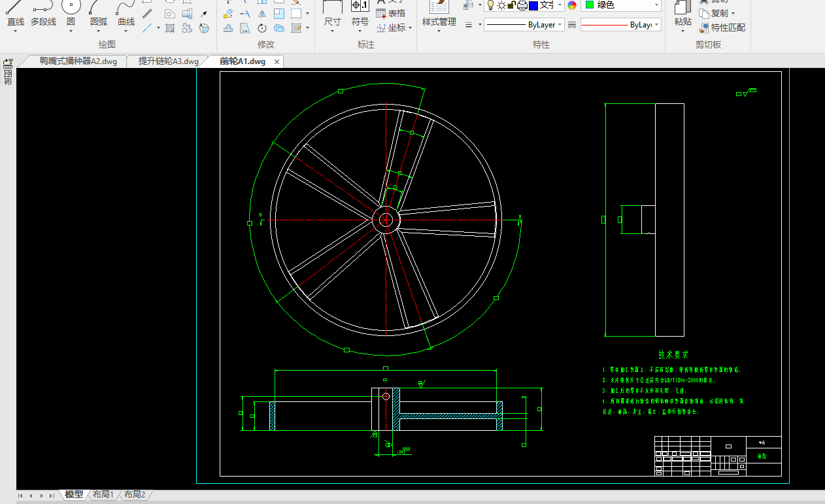The image size is (825, 504).
Task: Switch to 布局1 layout tab
Action: click(103, 495)
